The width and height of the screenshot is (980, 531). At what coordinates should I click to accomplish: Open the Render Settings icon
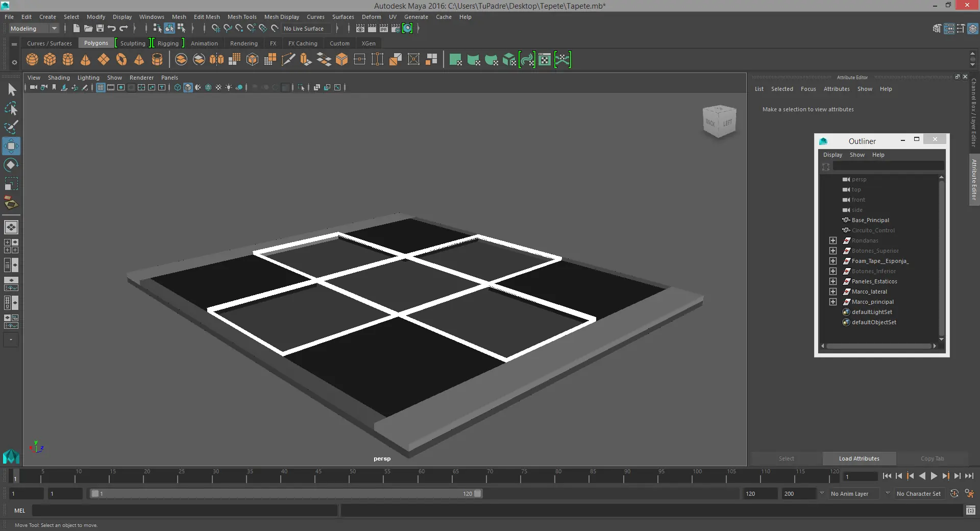pyautogui.click(x=396, y=29)
